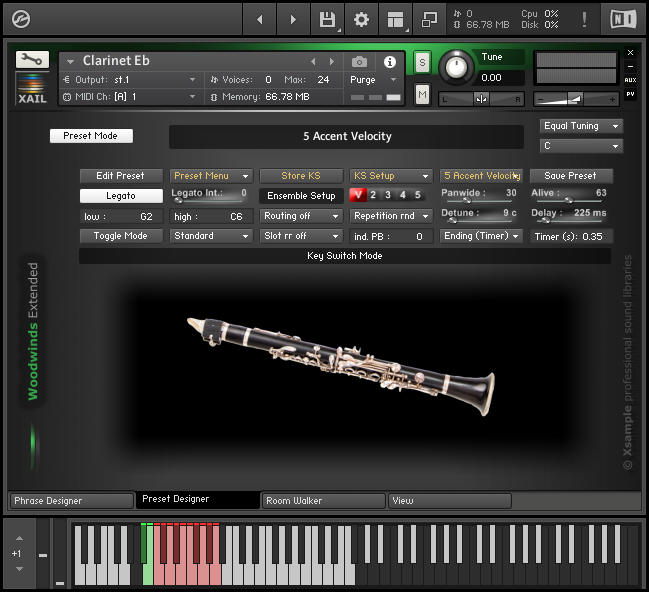Select next preset arrow in Clarinet Eb header
This screenshot has height=592, width=649.
[x=332, y=62]
